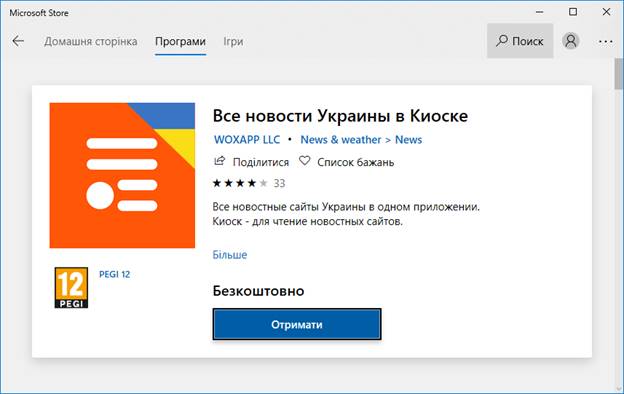Click the app title Все новости Украины в Киоске
Viewport: 624px width, 394px height.
coord(340,116)
